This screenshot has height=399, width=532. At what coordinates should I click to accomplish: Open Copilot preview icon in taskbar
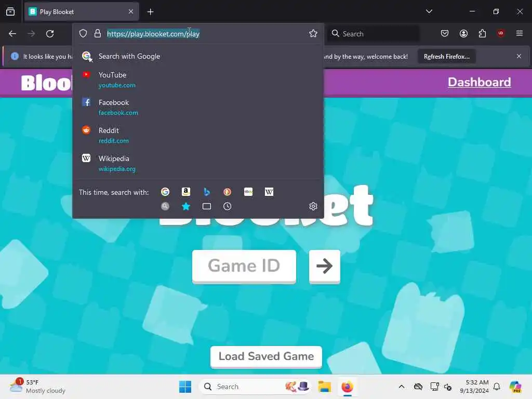(x=515, y=387)
